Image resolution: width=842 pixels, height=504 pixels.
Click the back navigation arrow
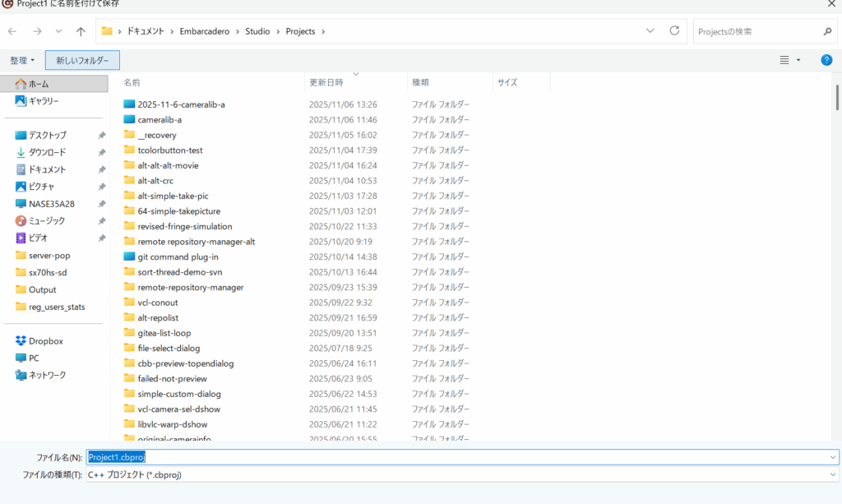13,31
